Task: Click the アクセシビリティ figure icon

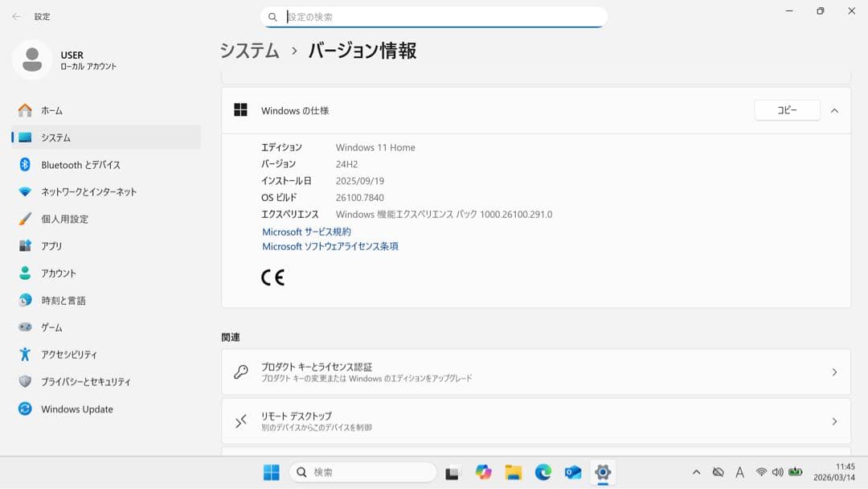Action: [25, 355]
